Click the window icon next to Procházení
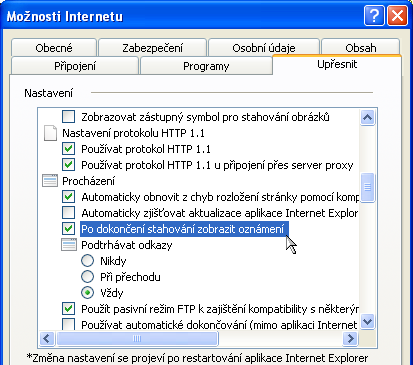The image size is (413, 365). pyautogui.click(x=50, y=181)
